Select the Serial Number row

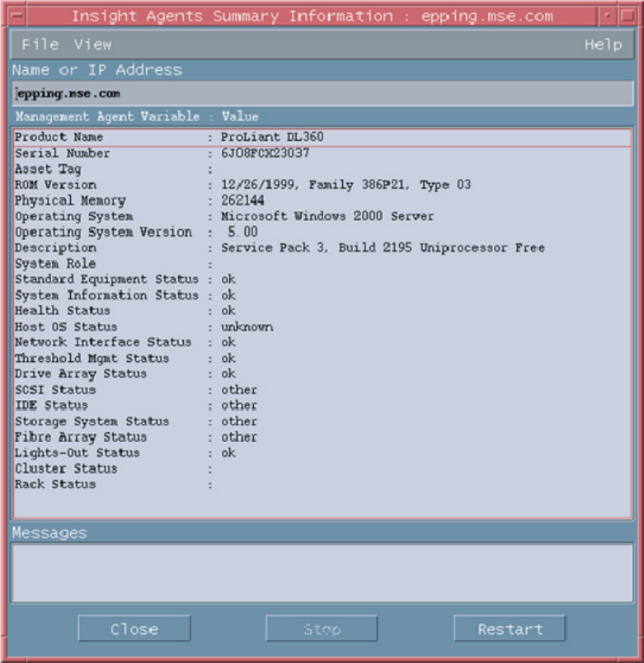(322, 153)
